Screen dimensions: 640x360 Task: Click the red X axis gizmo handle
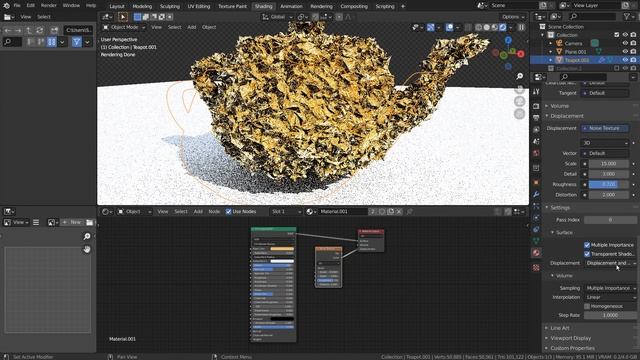point(521,53)
